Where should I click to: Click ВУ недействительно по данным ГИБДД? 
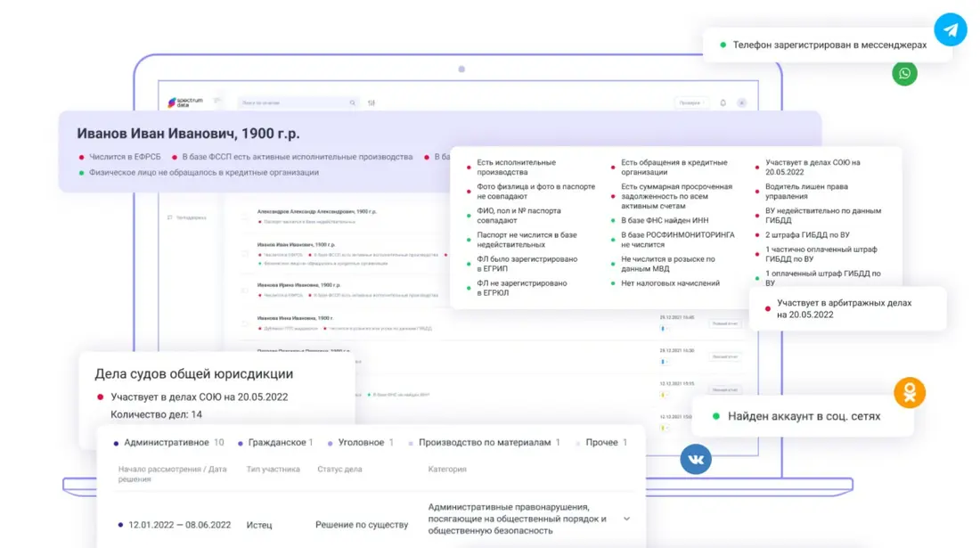click(x=823, y=216)
